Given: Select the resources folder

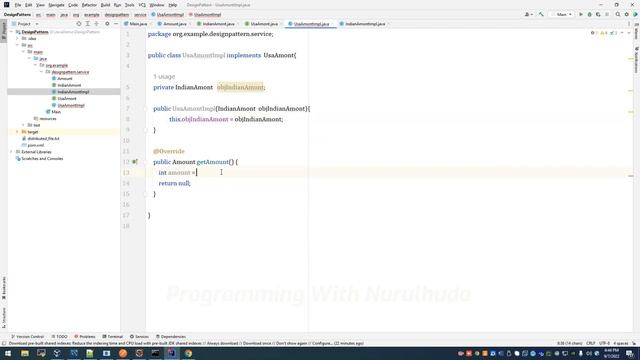Looking at the screenshot, I should [48, 119].
